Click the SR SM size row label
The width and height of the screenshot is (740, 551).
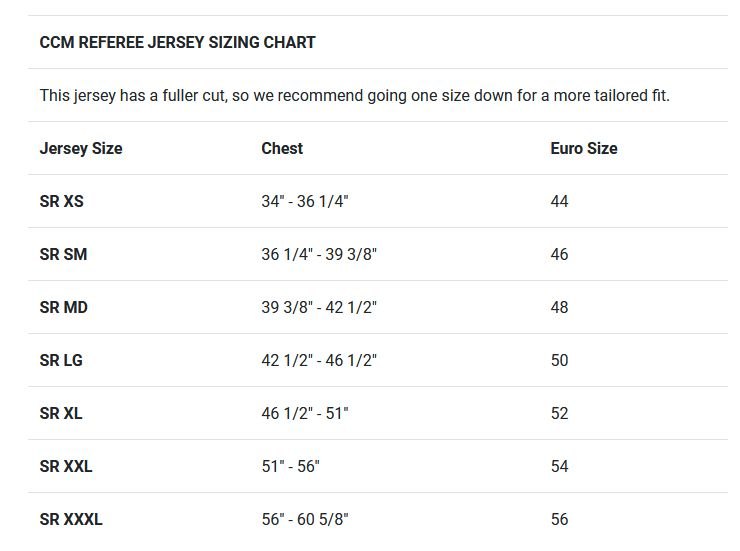[63, 254]
